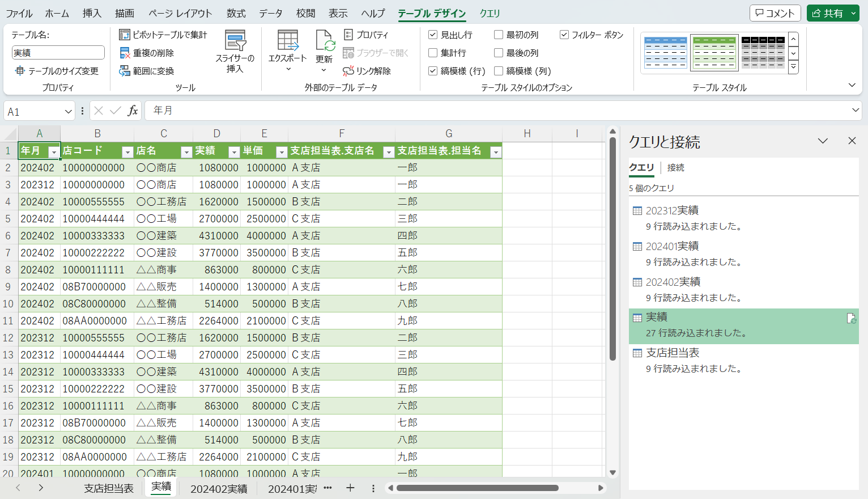Viewport: 868px width, 499px height.
Task: Add a new sheet with plus icon
Action: point(350,488)
